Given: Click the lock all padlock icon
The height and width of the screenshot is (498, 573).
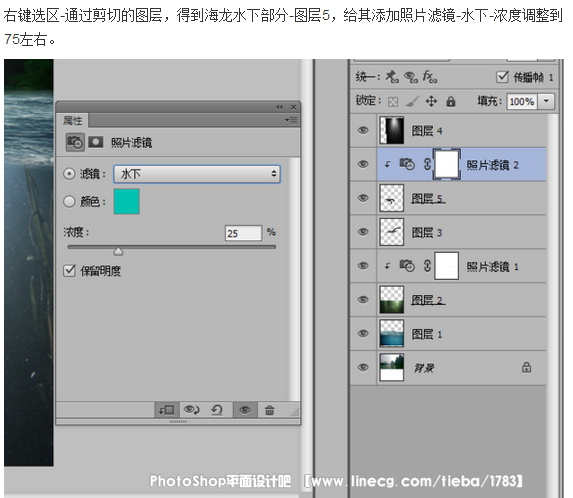Looking at the screenshot, I should pyautogui.click(x=451, y=101).
